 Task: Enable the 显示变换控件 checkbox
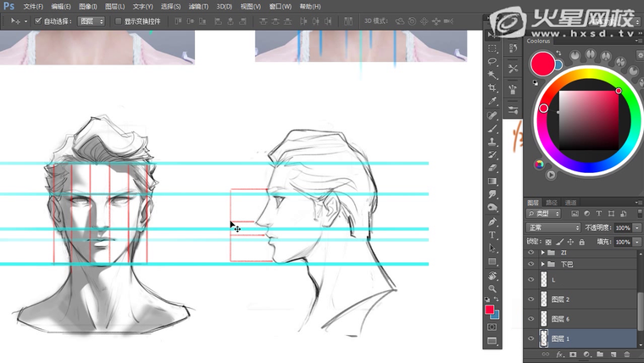[118, 20]
